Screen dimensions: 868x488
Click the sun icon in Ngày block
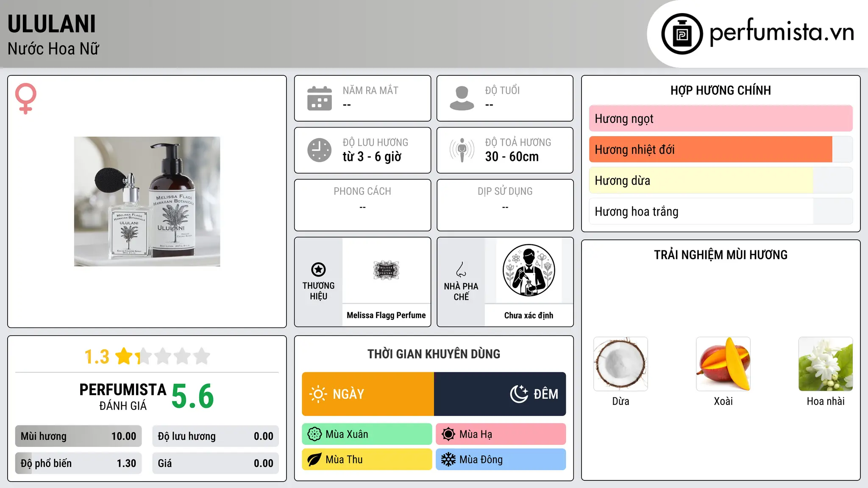pyautogui.click(x=318, y=394)
